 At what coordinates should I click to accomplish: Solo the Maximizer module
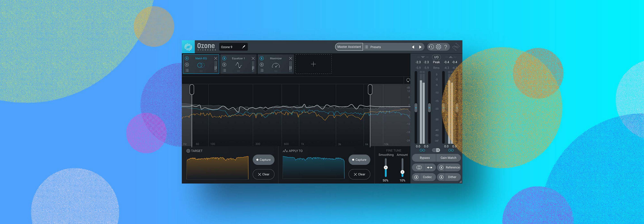coord(262,64)
